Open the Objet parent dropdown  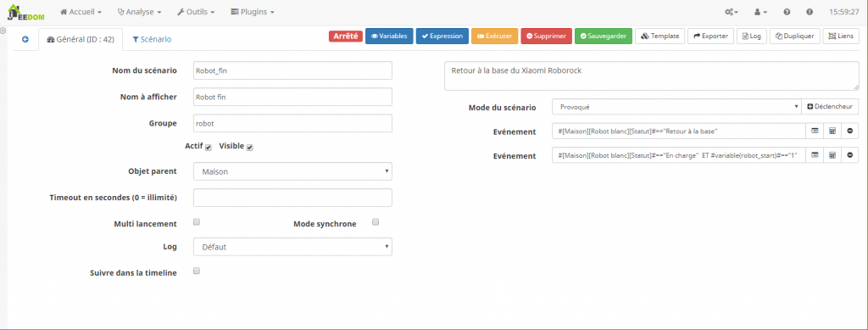292,171
